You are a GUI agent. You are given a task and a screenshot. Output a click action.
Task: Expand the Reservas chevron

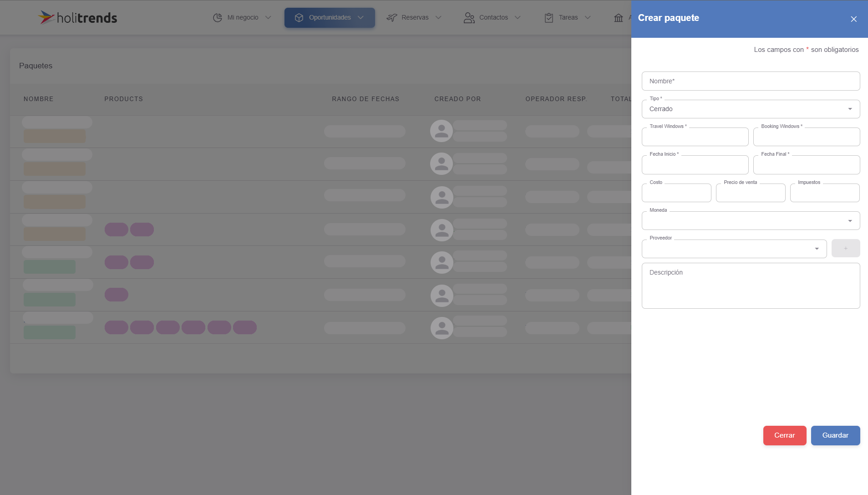[438, 18]
